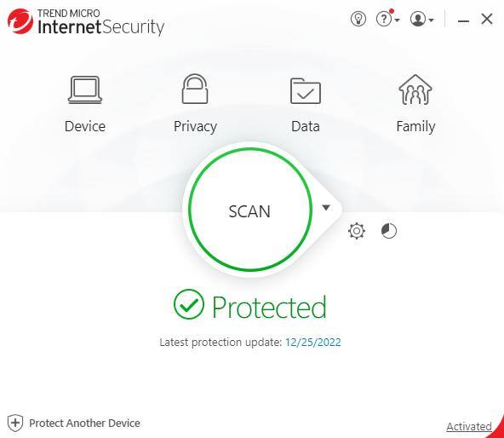Click the Trend Micro logo

point(20,21)
